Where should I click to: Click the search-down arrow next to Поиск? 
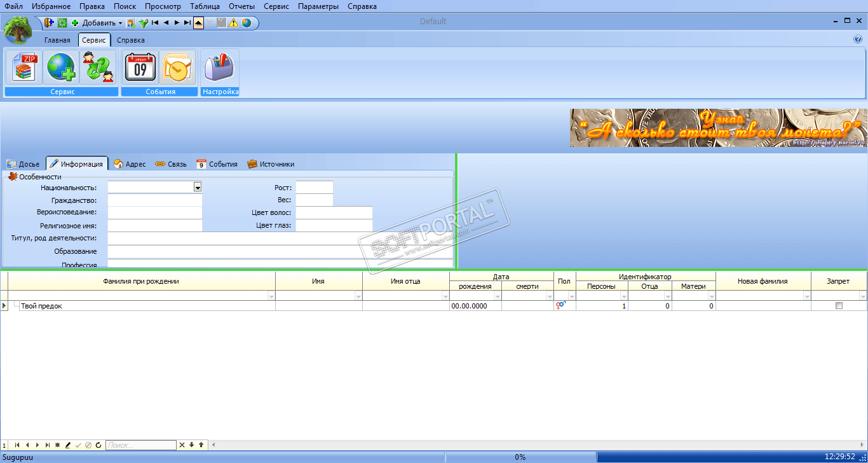(191, 445)
